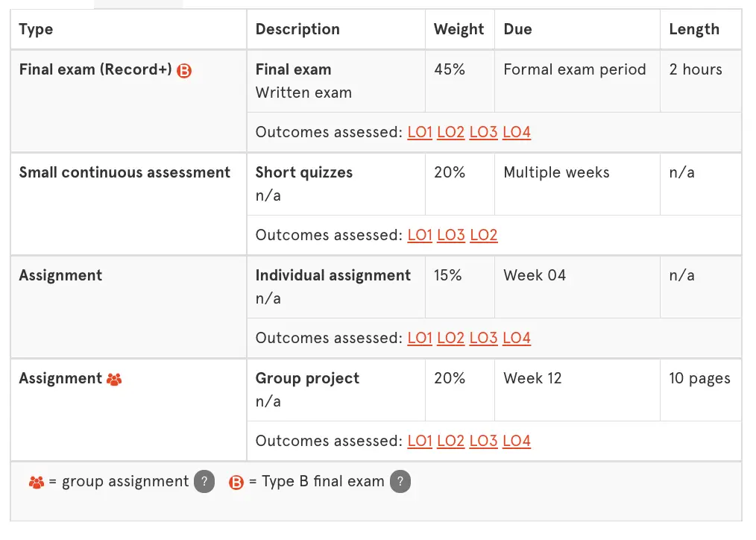Open LO1 link in Final exam outcomes

coord(420,132)
